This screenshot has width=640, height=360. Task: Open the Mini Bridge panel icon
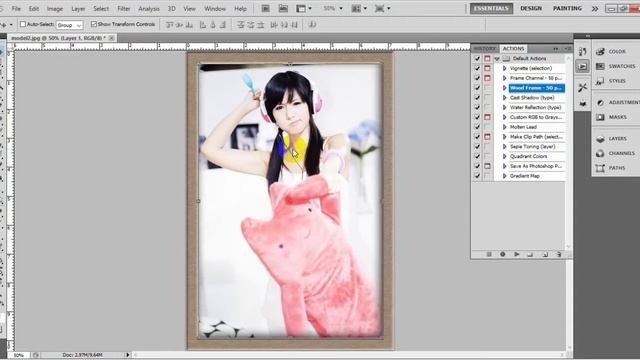[283, 8]
